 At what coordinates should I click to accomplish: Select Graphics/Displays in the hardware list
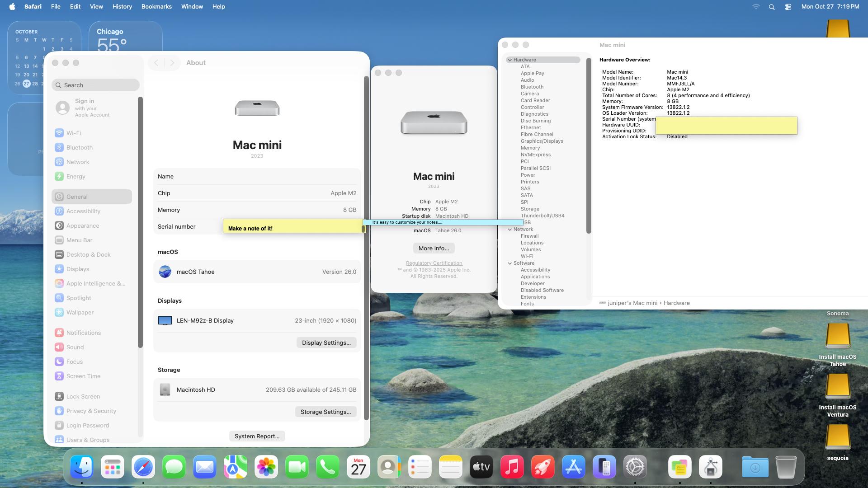click(x=542, y=141)
